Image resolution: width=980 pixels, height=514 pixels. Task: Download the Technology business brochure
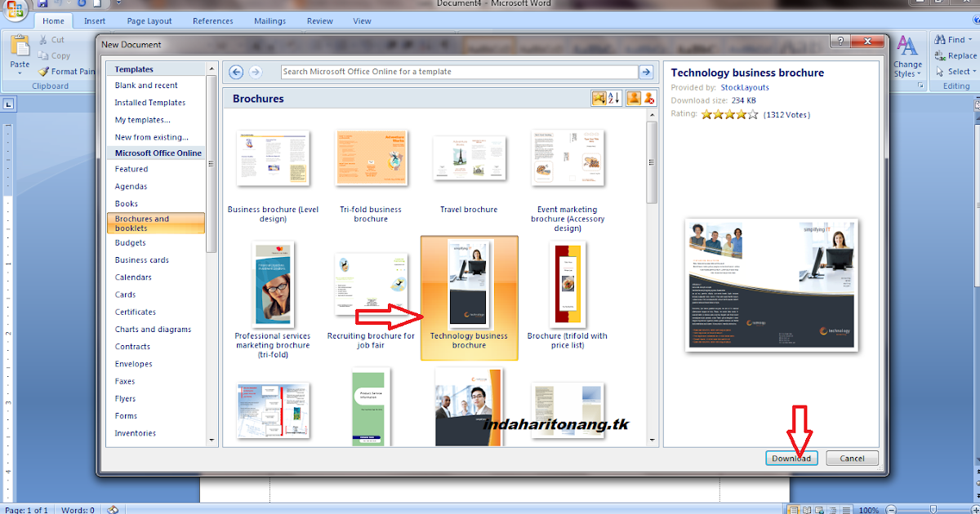click(791, 458)
